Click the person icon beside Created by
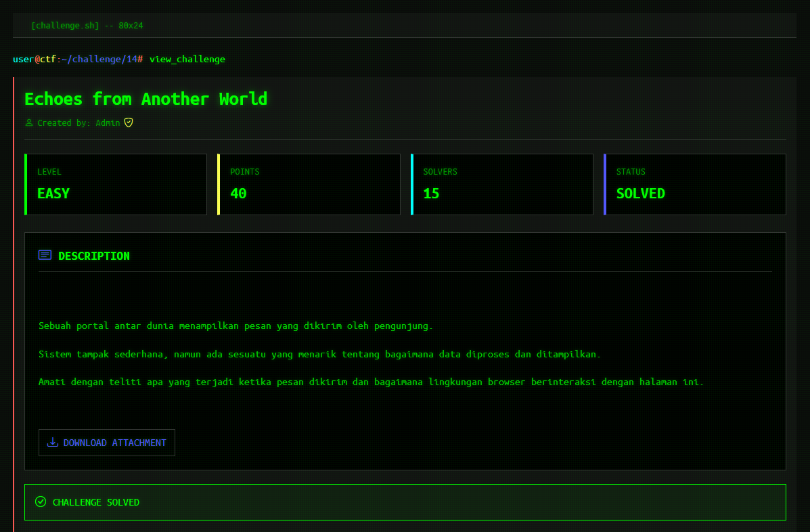 point(28,123)
